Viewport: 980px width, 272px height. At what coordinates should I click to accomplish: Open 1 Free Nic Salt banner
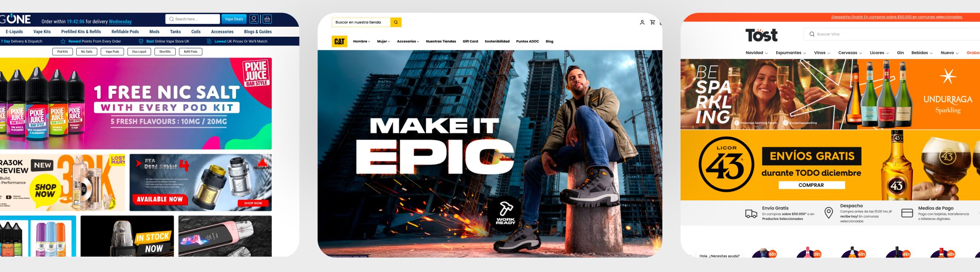(136, 103)
